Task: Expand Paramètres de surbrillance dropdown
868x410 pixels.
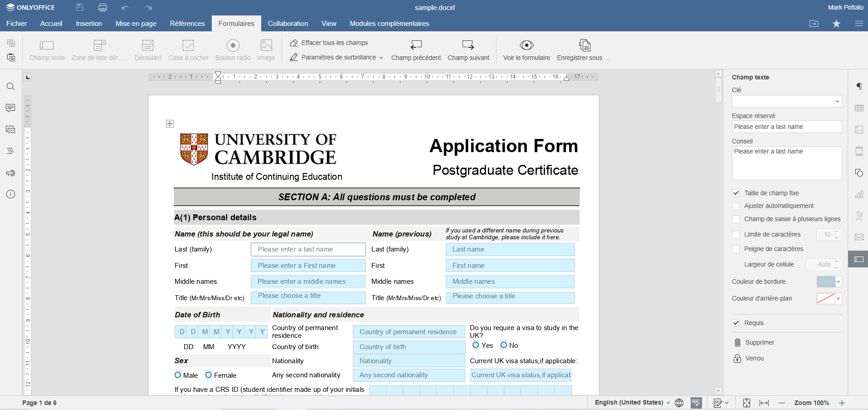Action: point(381,58)
